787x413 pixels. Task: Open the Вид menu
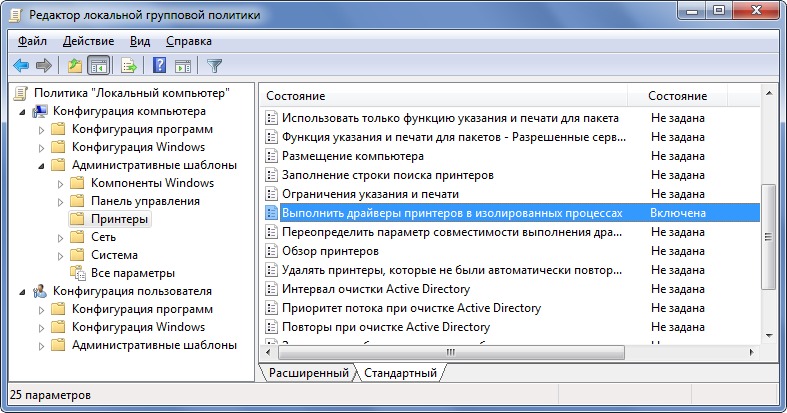[140, 41]
